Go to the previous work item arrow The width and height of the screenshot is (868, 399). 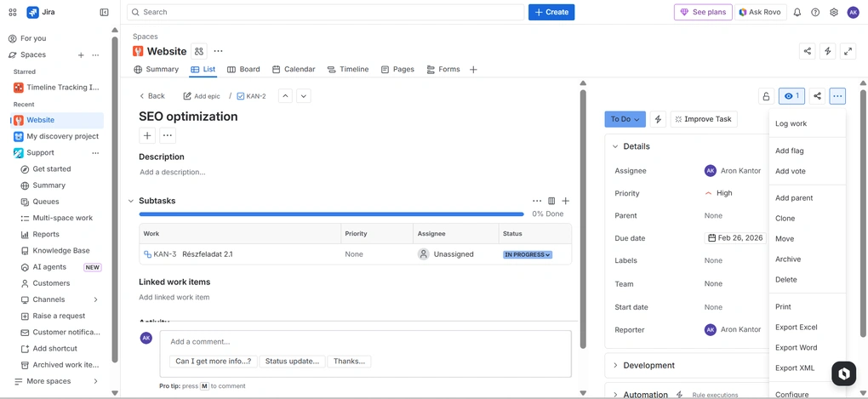click(x=285, y=96)
